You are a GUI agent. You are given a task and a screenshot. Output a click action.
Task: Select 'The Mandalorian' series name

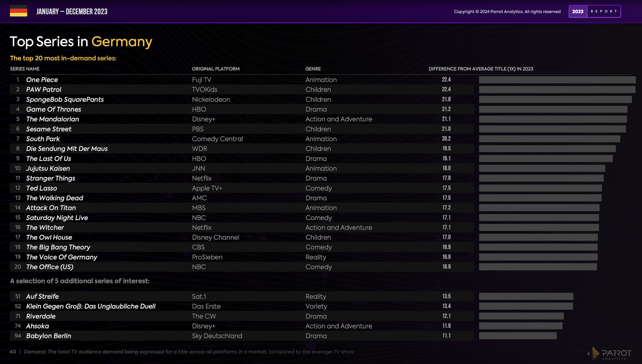point(52,119)
